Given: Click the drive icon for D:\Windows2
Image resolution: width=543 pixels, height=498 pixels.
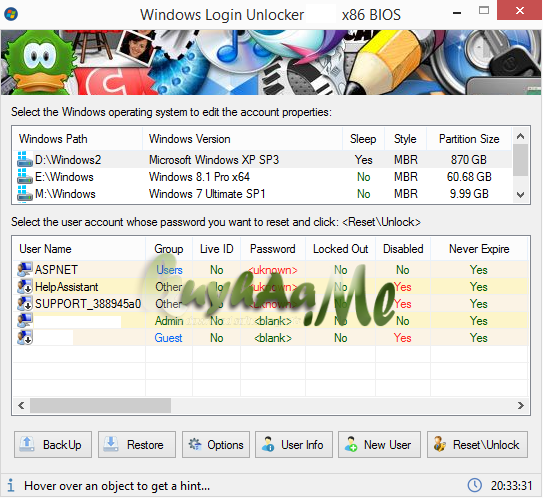Looking at the screenshot, I should (24, 159).
